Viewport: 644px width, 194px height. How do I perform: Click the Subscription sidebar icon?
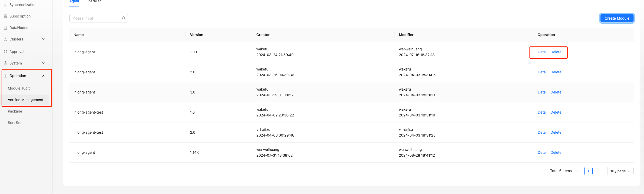[5, 16]
